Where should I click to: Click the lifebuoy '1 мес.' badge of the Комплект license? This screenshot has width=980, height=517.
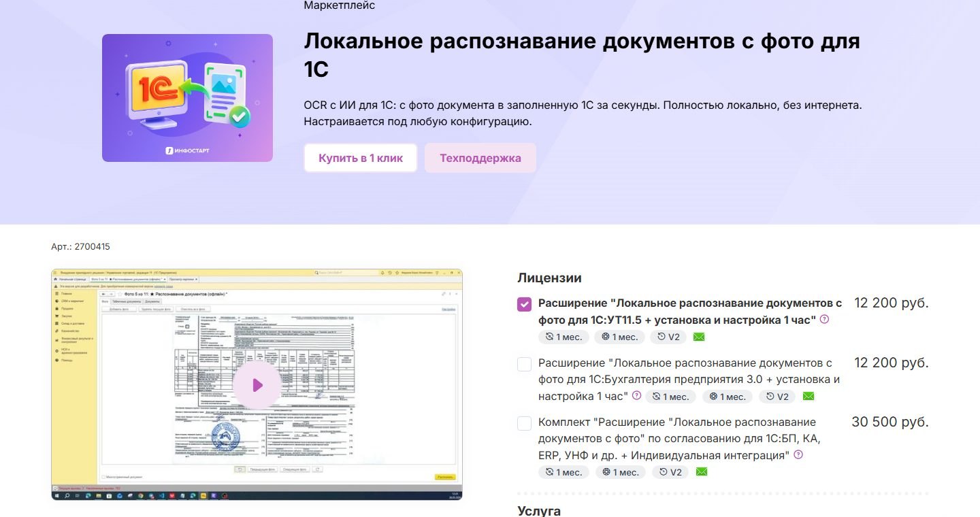tap(621, 472)
